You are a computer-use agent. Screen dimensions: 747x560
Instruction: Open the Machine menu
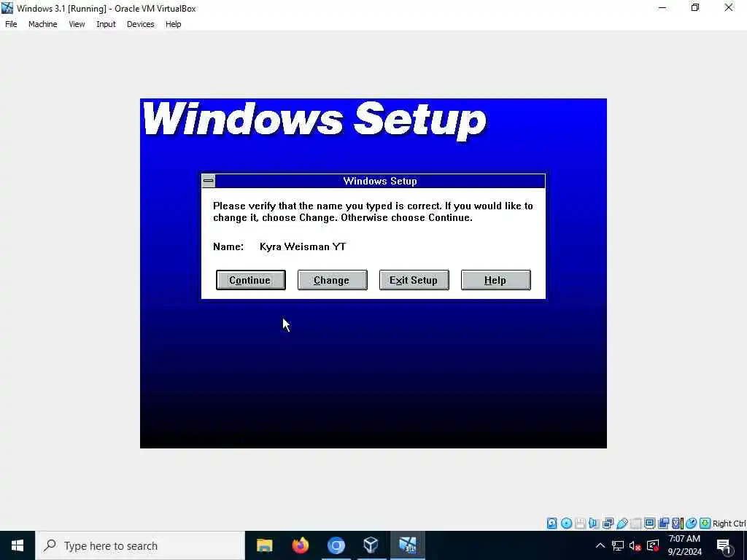(43, 24)
